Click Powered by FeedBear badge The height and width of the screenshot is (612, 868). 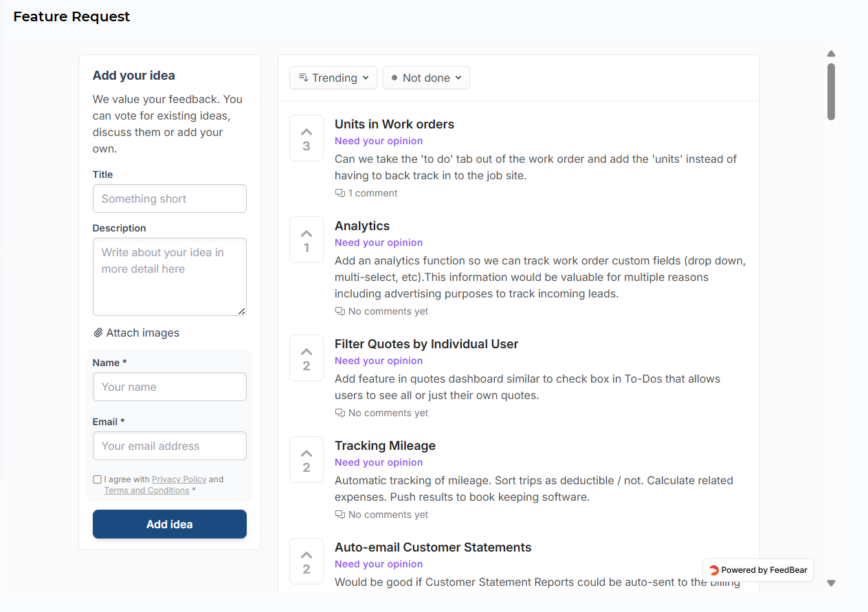758,570
